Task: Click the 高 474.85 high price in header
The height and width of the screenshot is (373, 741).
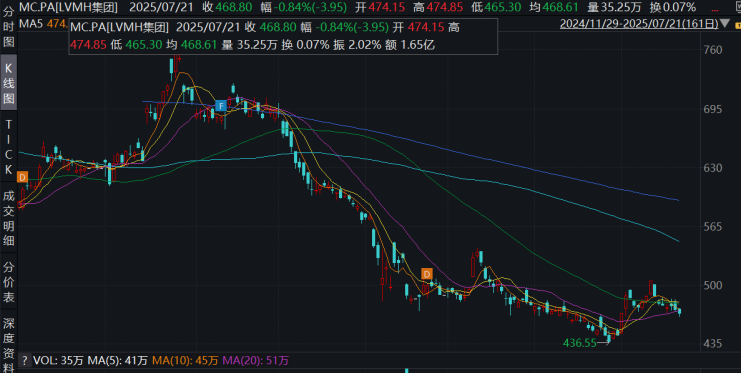Action: coord(438,7)
